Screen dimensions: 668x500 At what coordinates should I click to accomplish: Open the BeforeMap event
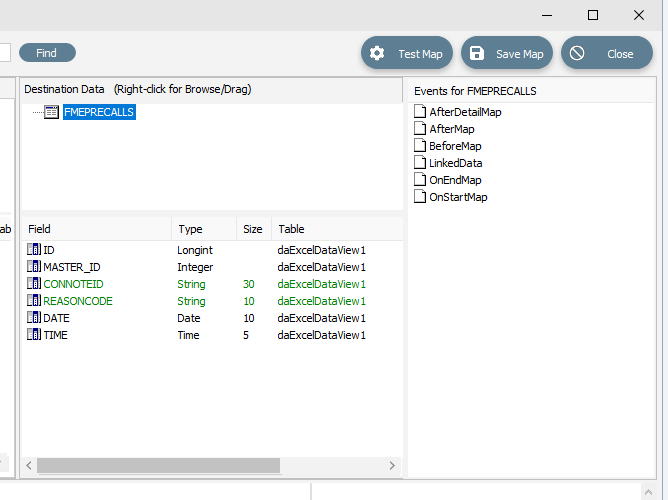(455, 146)
